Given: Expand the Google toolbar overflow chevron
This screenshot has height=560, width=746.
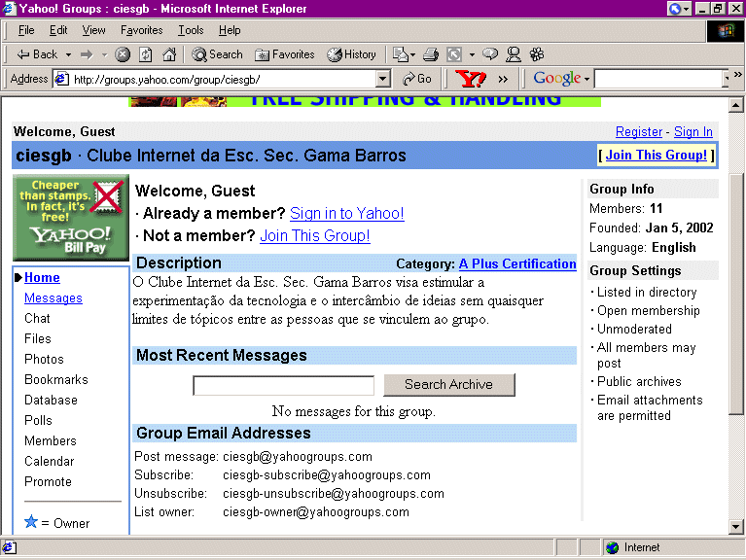Looking at the screenshot, I should (737, 74).
